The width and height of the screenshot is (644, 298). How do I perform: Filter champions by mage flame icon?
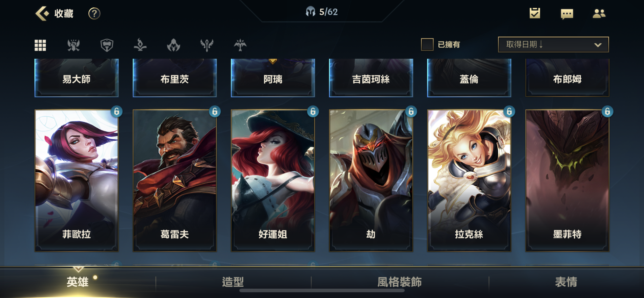(140, 45)
